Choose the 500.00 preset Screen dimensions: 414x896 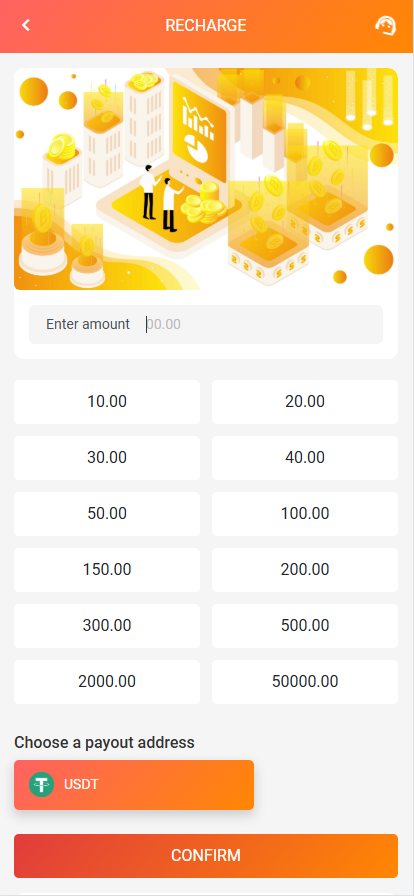click(305, 626)
